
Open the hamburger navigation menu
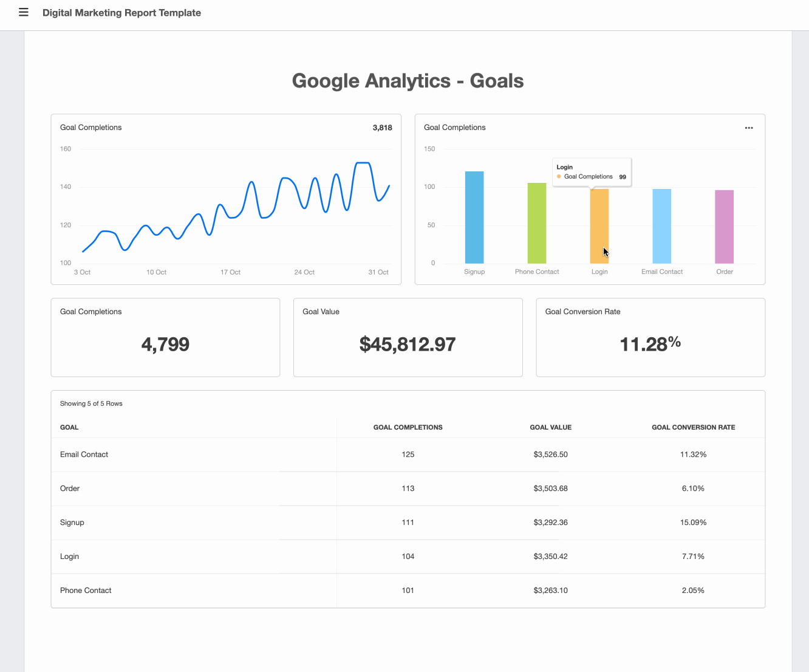[x=23, y=12]
